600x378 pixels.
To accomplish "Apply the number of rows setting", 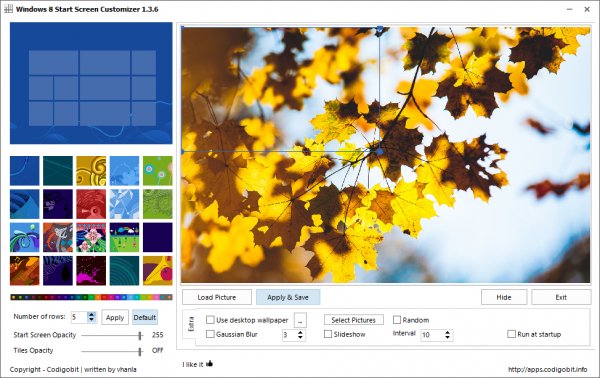I will click(x=115, y=318).
